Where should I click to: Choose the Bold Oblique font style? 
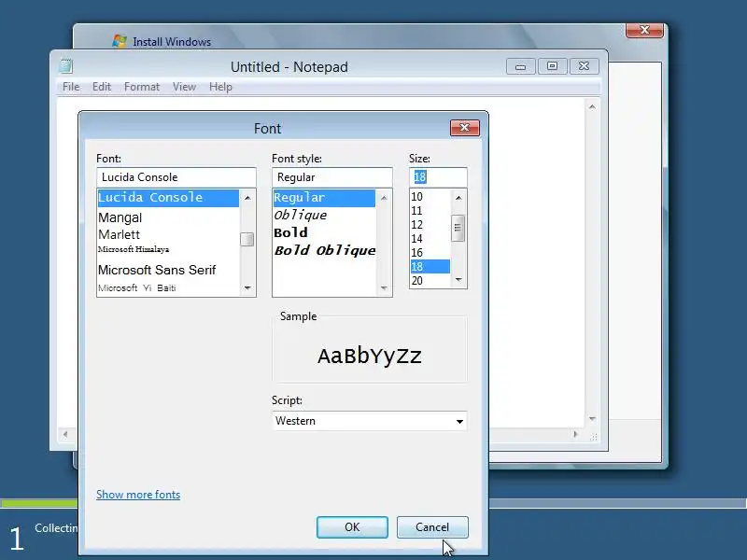324,250
